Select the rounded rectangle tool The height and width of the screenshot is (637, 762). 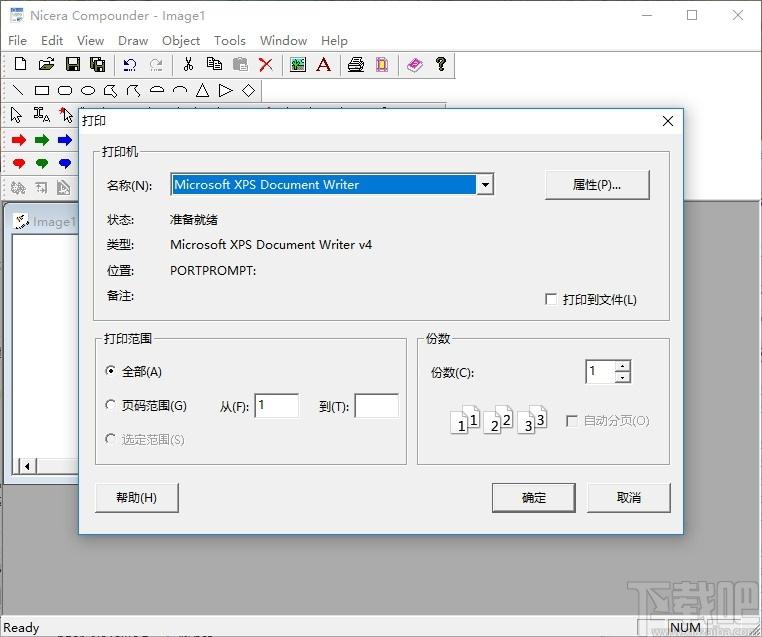coord(65,90)
